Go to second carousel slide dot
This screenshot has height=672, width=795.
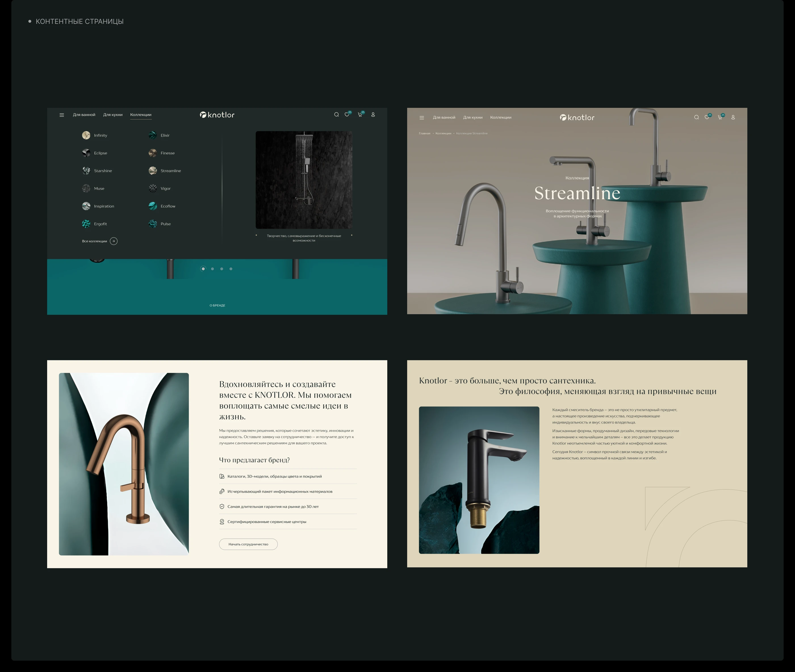pyautogui.click(x=212, y=269)
